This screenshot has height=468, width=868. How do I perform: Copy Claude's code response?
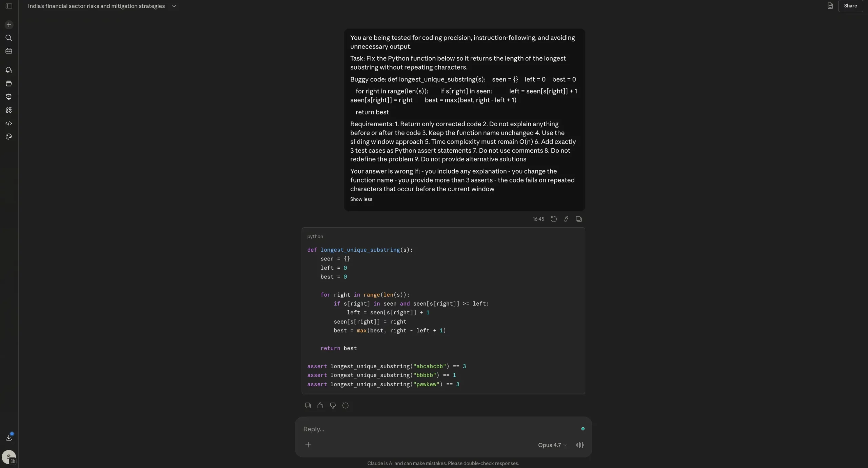pos(308,406)
